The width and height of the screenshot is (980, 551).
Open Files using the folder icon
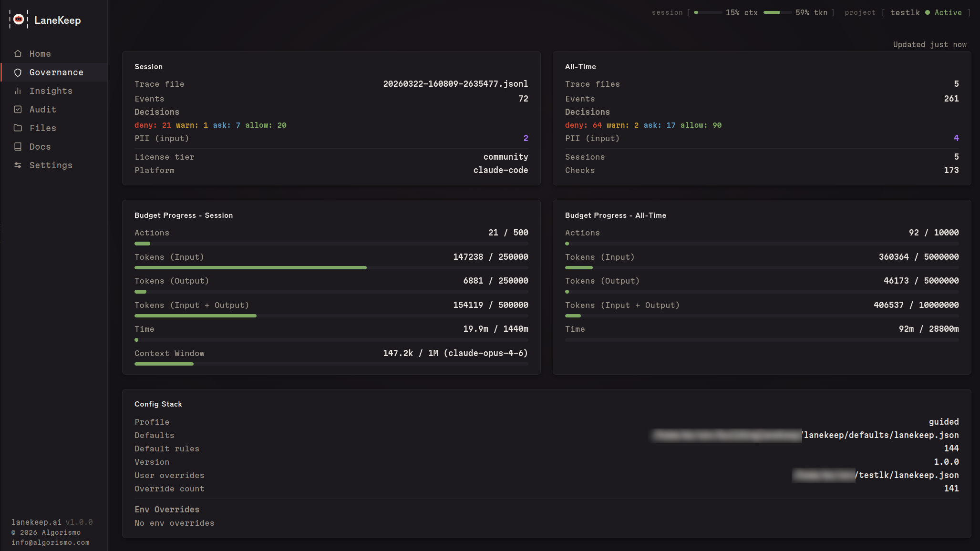point(18,128)
